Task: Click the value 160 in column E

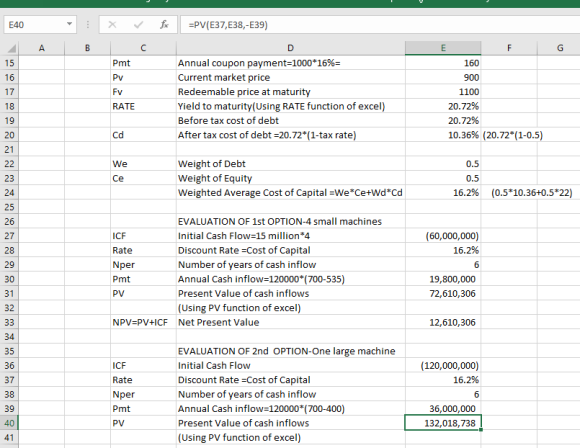Action: [443, 63]
